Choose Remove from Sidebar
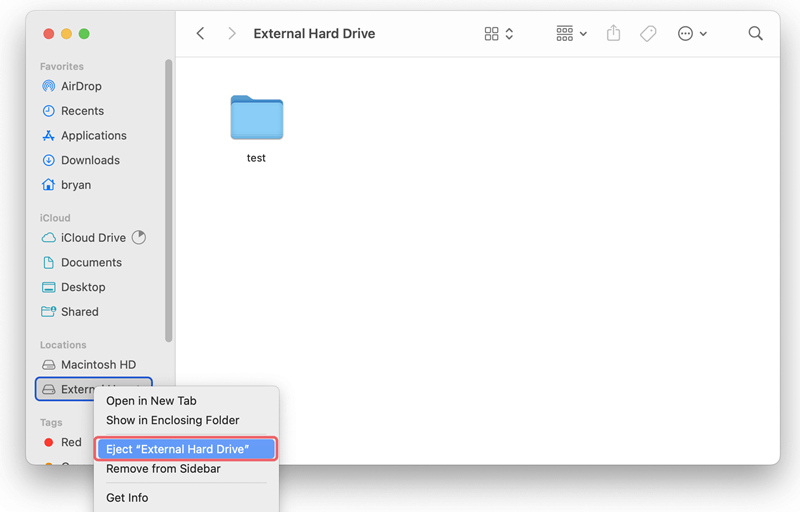Viewport: 800px width, 512px height. coord(163,469)
